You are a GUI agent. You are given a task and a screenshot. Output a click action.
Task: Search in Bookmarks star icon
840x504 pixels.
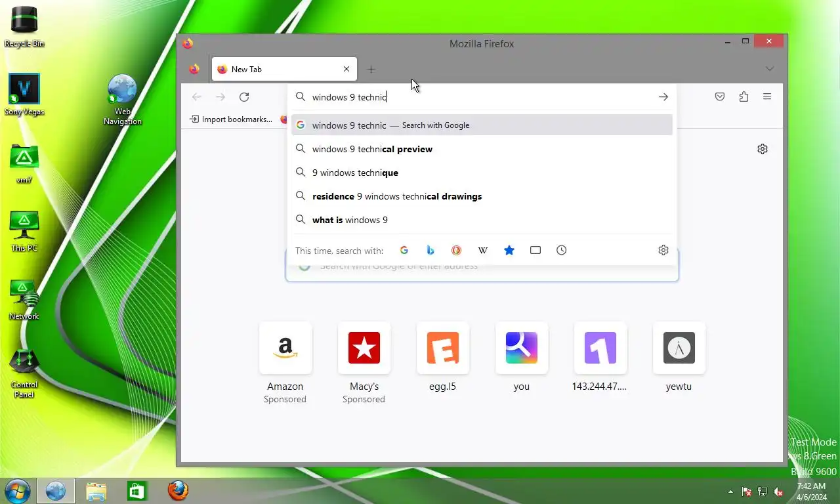coord(509,250)
